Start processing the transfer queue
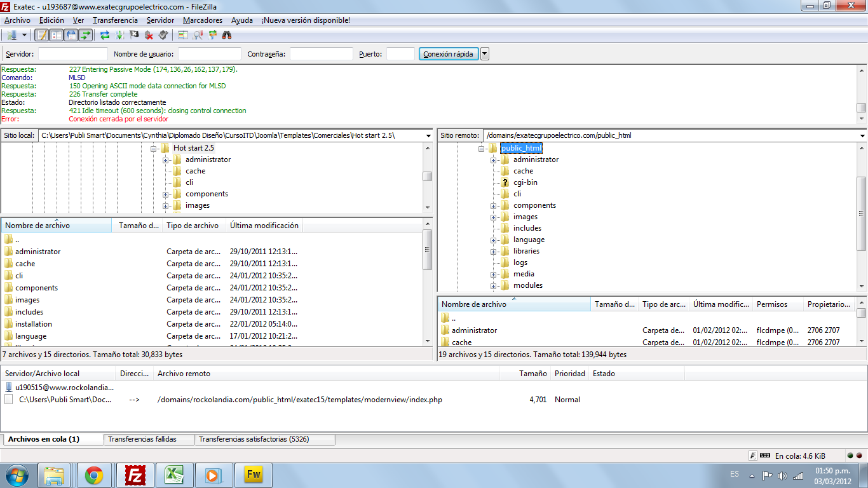Screen dimensions: 868x488 pyautogui.click(x=119, y=35)
